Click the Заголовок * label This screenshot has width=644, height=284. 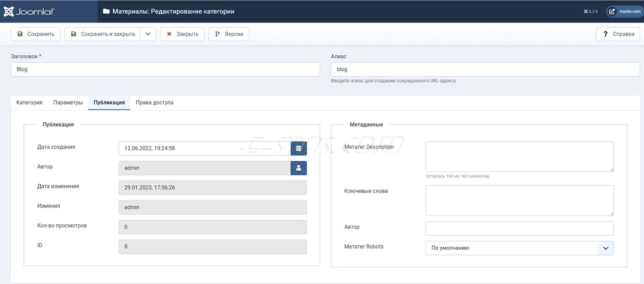[x=26, y=57]
